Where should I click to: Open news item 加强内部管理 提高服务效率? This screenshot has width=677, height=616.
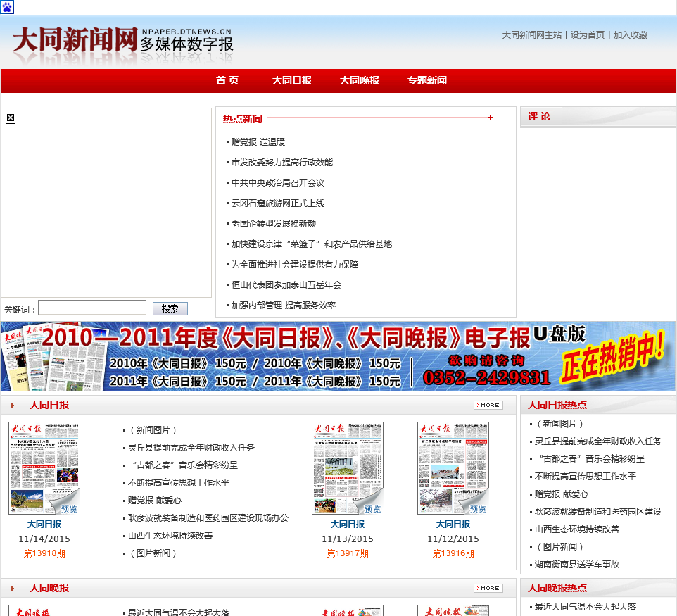(x=283, y=305)
